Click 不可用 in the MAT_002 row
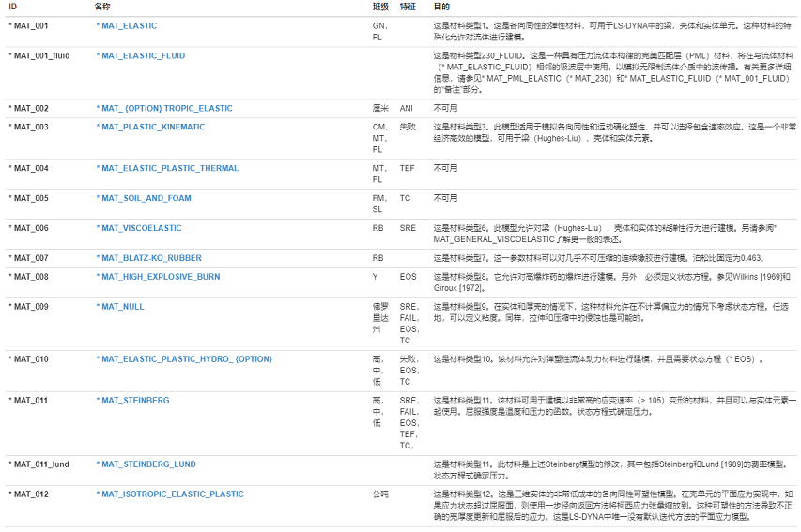The width and height of the screenshot is (801, 532). pos(445,108)
